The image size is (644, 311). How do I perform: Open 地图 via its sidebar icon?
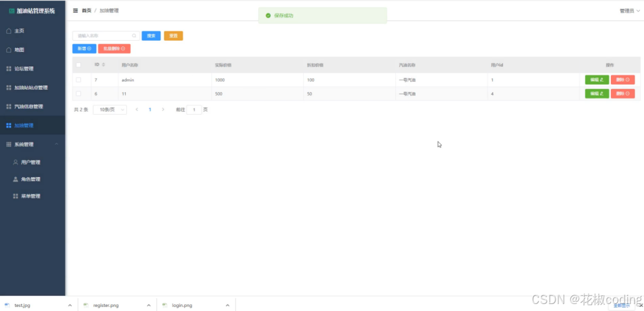pos(9,50)
